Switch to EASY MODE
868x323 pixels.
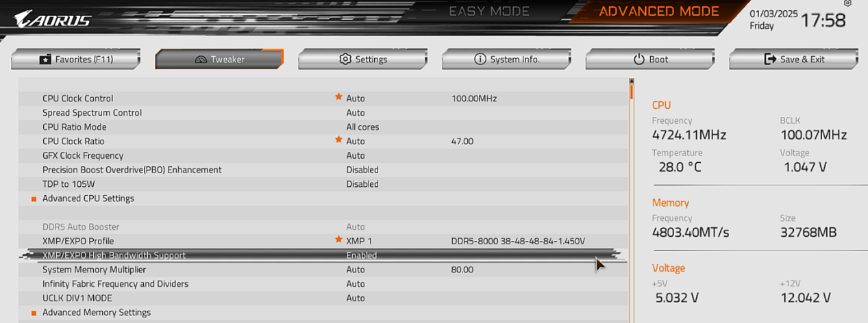(x=489, y=12)
